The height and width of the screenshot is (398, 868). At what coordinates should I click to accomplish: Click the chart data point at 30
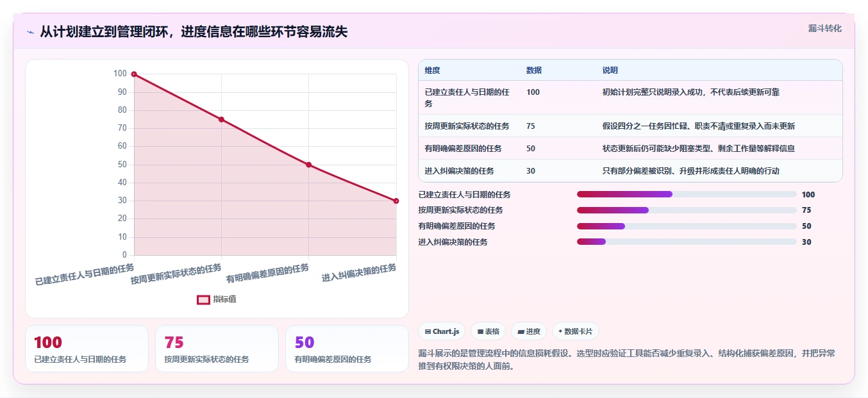tap(396, 201)
